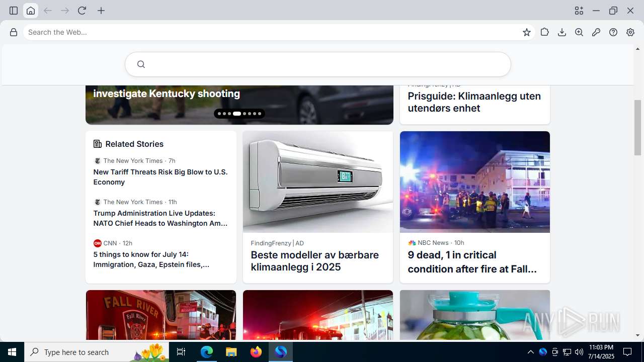Viewport: 644px width, 362px height.
Task: Launch Firefox from the taskbar
Action: click(256, 352)
